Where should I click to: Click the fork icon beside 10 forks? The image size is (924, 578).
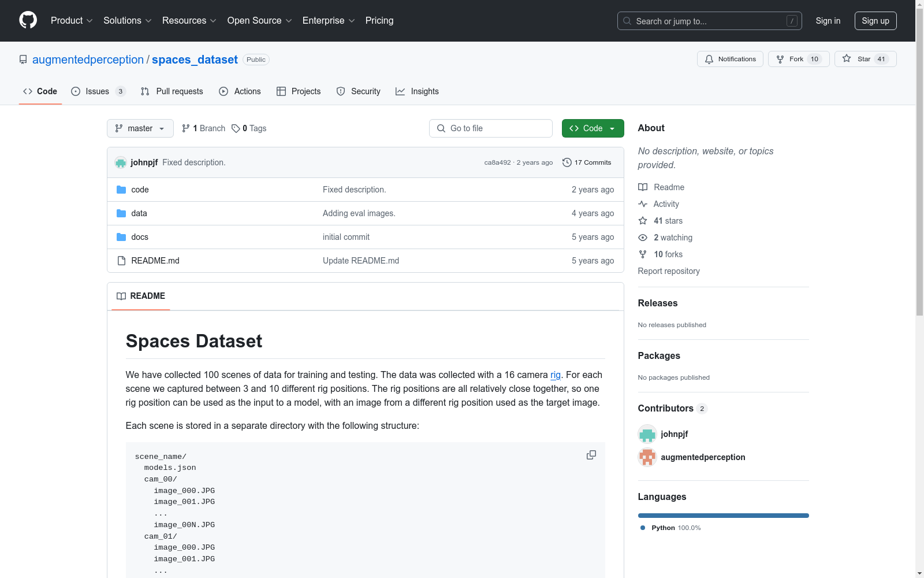coord(643,254)
